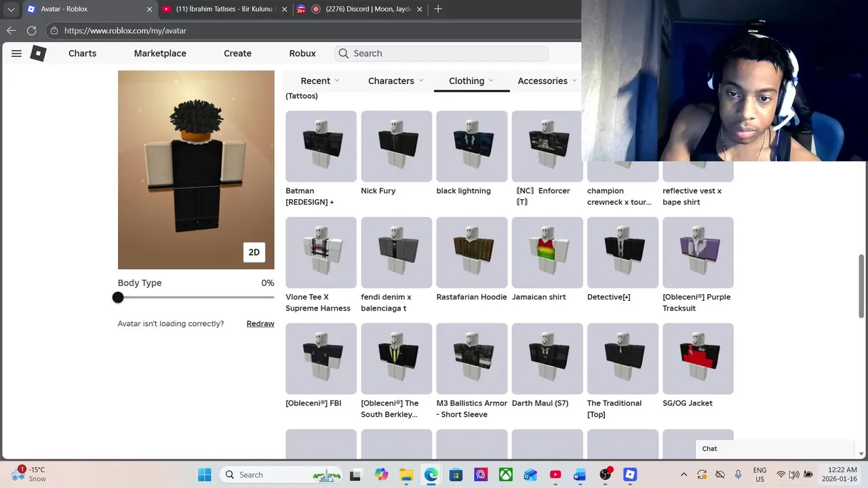Click the Body Type slider handle
Viewport: 868px width, 488px height.
(118, 298)
